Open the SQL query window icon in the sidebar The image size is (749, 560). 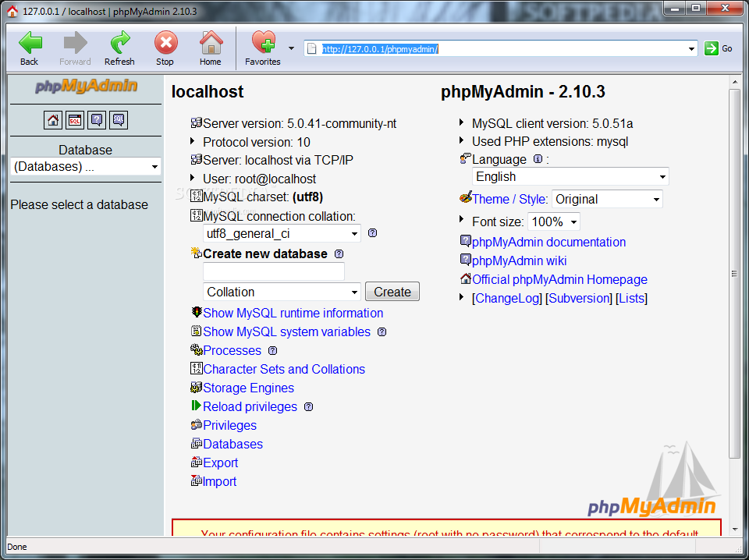(75, 120)
